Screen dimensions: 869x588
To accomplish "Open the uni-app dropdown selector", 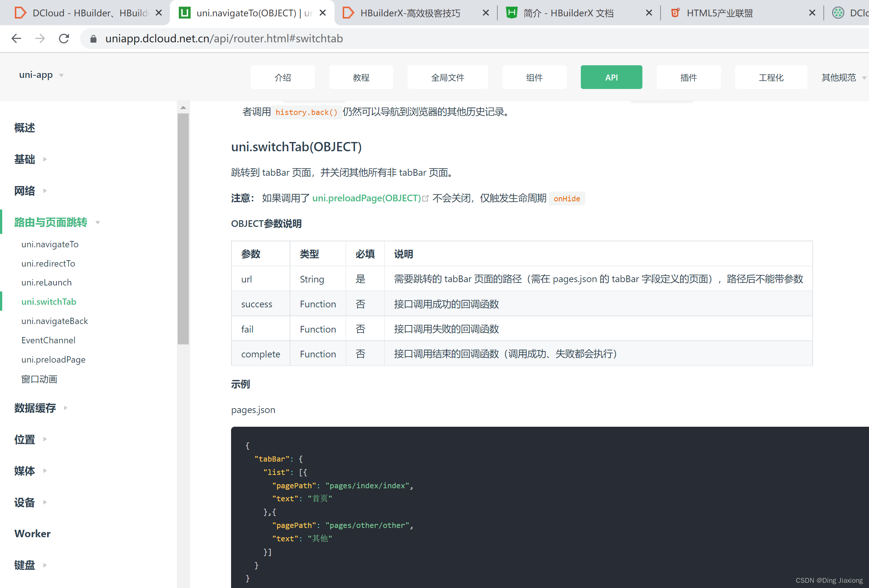I will point(41,75).
